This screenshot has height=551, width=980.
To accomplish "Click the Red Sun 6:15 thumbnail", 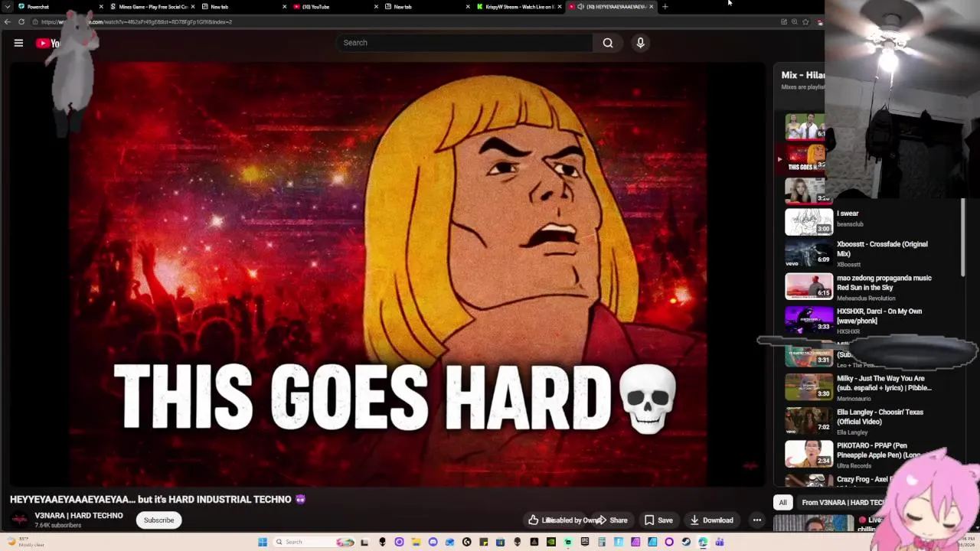I will [808, 286].
